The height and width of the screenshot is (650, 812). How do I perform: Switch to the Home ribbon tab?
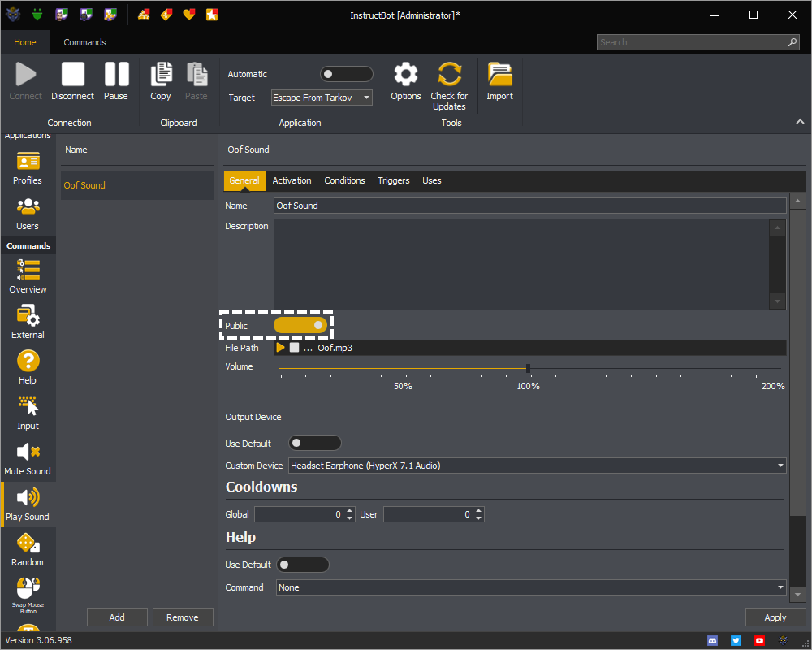25,42
